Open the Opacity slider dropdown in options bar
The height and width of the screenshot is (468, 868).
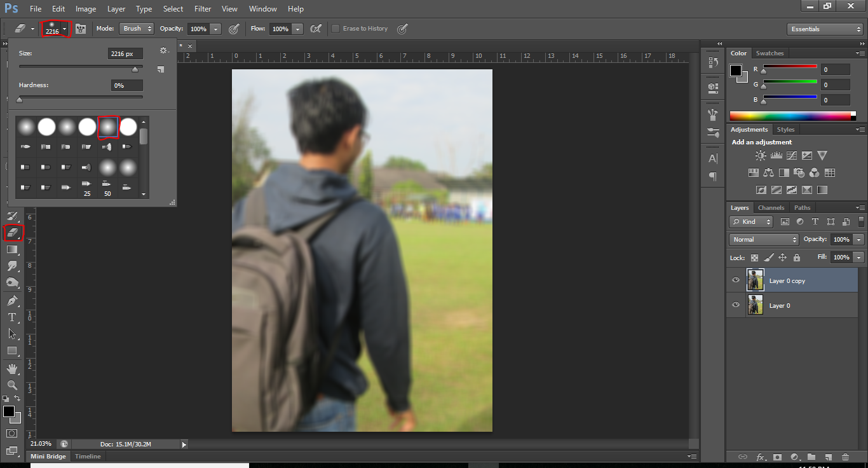pos(216,29)
